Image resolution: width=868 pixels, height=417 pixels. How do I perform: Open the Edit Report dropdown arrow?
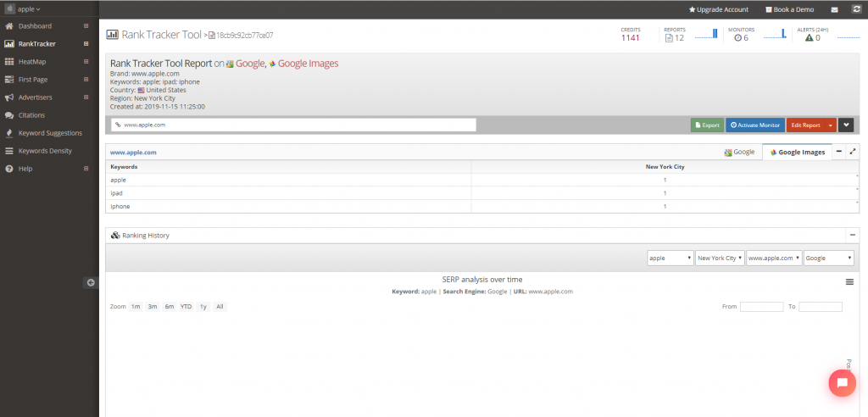pos(831,125)
